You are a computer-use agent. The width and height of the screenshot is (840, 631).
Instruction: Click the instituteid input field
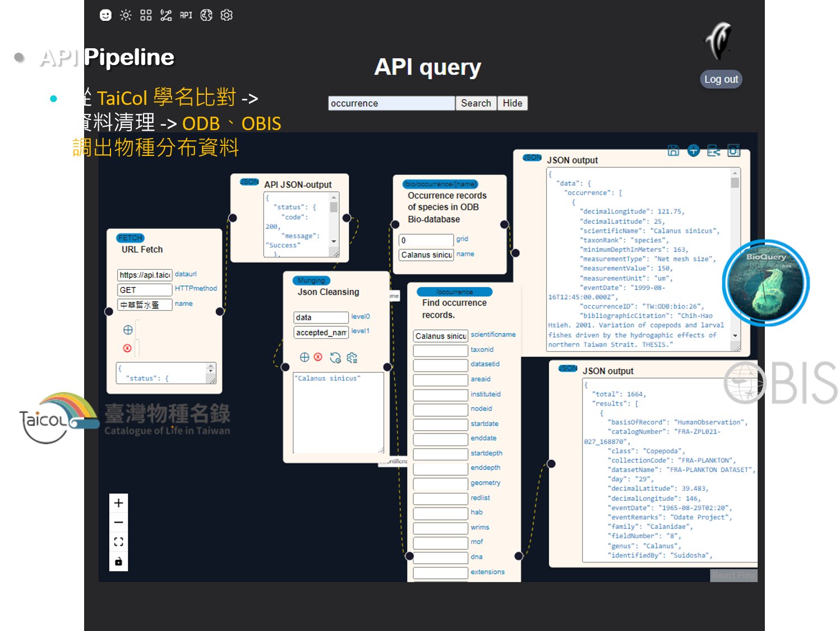pyautogui.click(x=440, y=395)
